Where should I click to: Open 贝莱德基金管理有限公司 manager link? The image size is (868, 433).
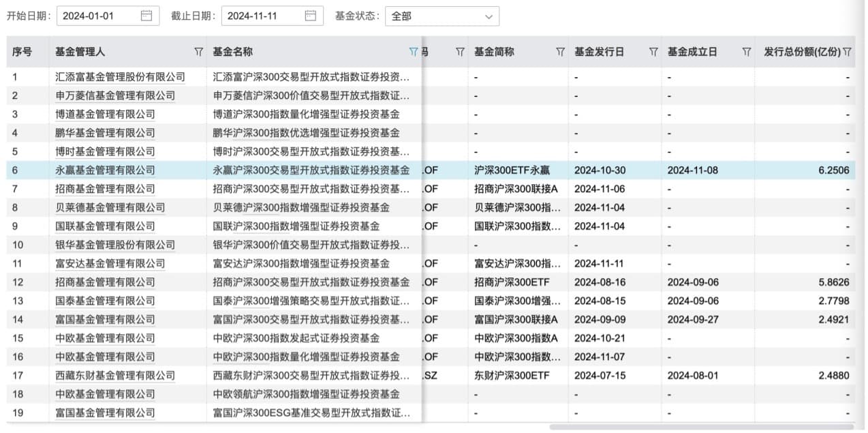[x=110, y=208]
